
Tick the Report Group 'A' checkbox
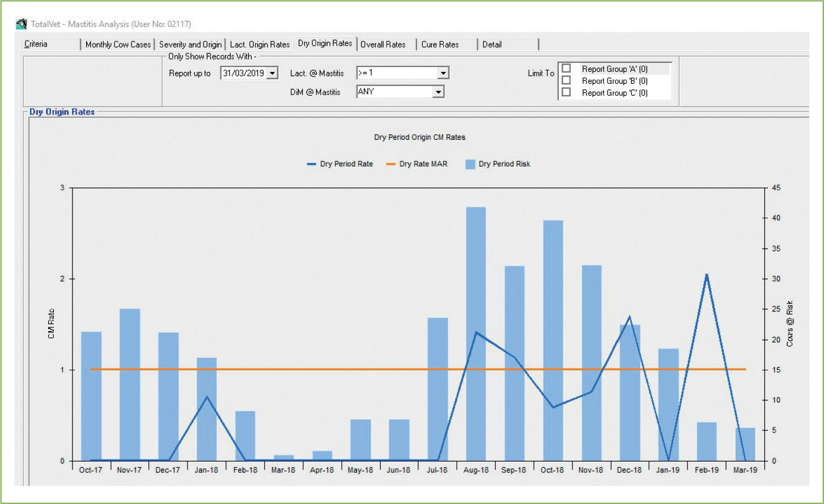(x=566, y=69)
